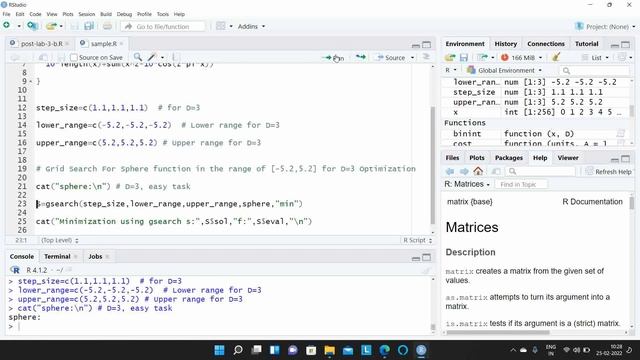Clear environment objects with the broom icon
This screenshot has height=360, width=640.
(x=556, y=57)
